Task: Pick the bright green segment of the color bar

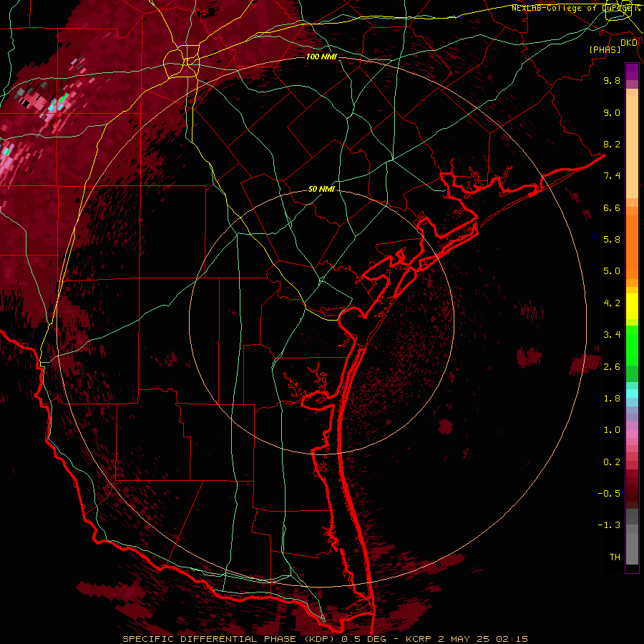Action: (632, 345)
